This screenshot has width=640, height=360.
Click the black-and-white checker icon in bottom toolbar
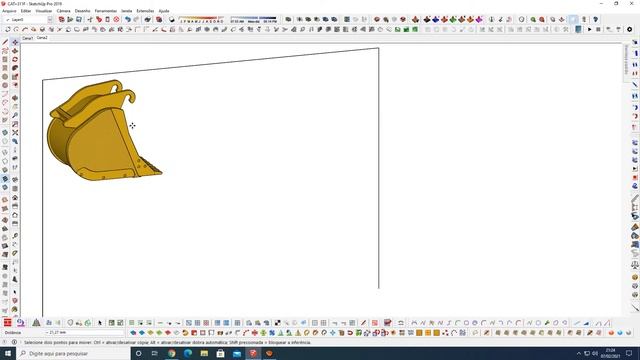tap(278, 323)
